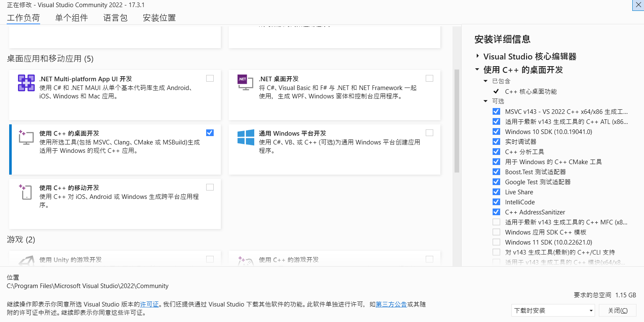Click the 关闭(C) button
The width and height of the screenshot is (644, 322).
point(618,311)
